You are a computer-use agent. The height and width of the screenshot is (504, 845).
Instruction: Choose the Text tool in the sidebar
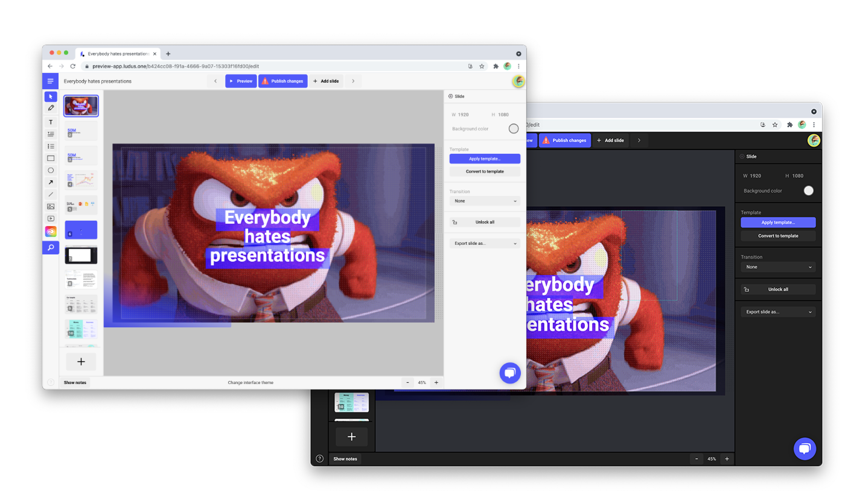pos(51,122)
